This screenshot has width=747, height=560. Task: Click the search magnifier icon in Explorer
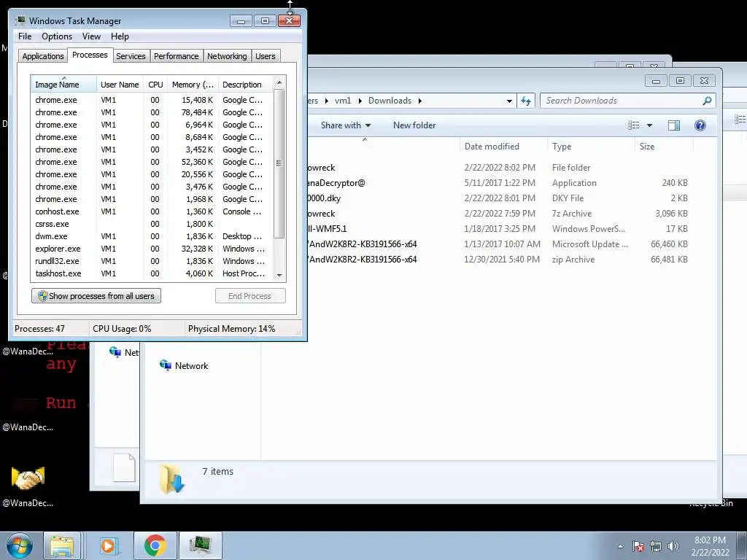pos(707,101)
